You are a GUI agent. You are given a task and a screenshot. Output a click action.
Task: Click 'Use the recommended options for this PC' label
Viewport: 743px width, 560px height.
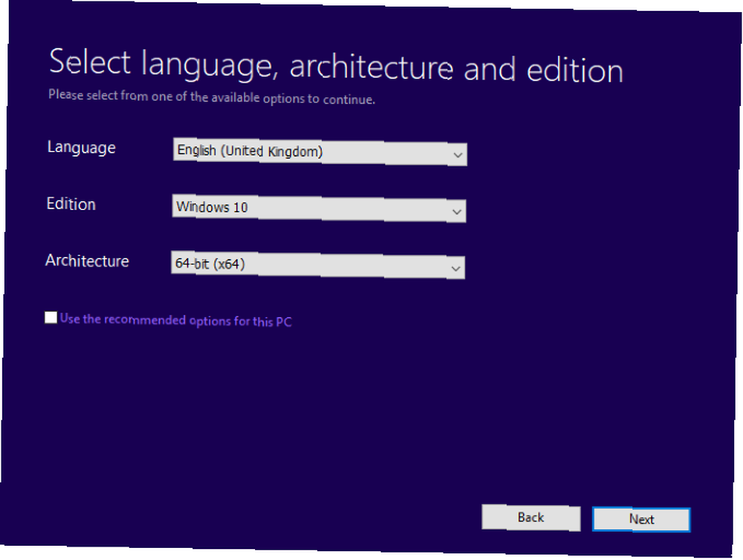point(176,320)
